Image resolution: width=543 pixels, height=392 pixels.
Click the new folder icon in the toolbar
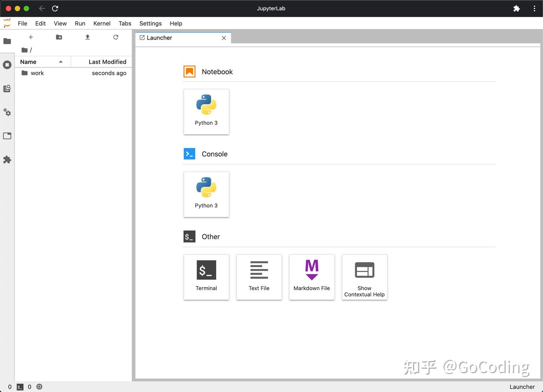(59, 37)
